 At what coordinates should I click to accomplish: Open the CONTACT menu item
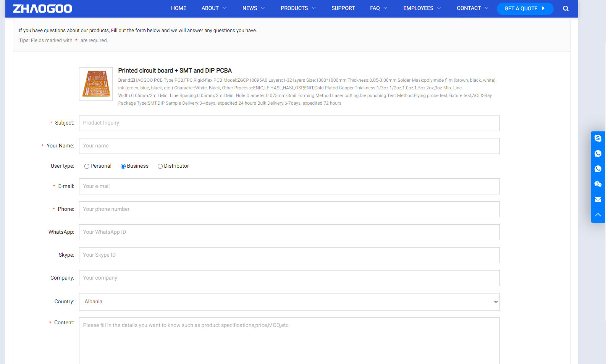pos(469,8)
